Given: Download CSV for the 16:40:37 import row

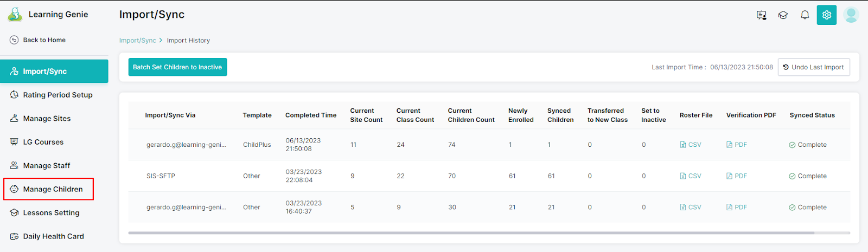Looking at the screenshot, I should pos(691,208).
